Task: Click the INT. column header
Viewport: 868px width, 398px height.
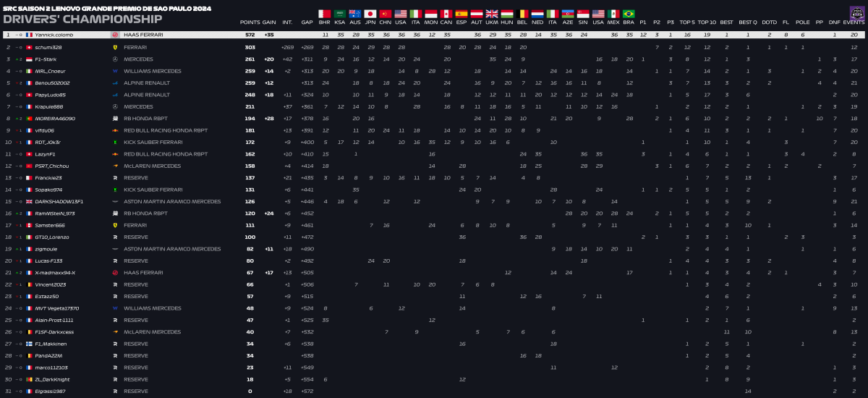Action: point(288,22)
